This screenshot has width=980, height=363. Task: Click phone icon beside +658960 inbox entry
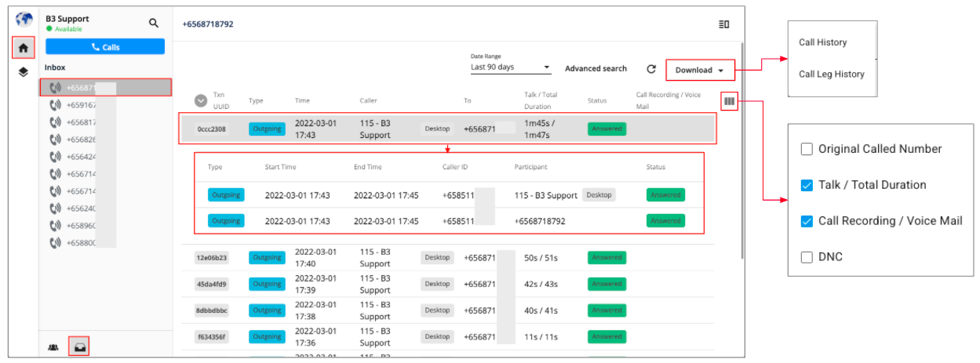pyautogui.click(x=56, y=226)
